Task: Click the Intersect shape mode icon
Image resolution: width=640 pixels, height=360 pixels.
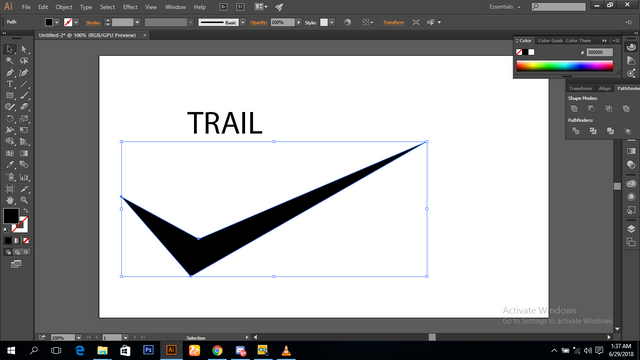Action: click(x=609, y=109)
